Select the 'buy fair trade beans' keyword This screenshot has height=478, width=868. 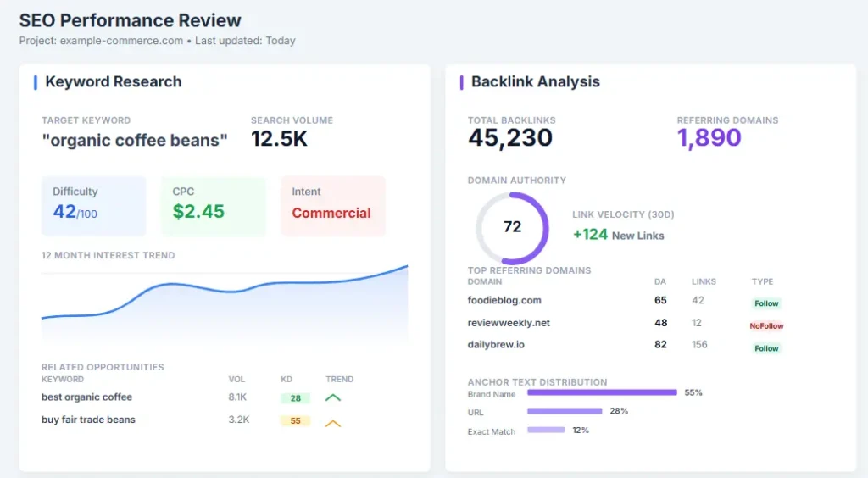[88, 420]
